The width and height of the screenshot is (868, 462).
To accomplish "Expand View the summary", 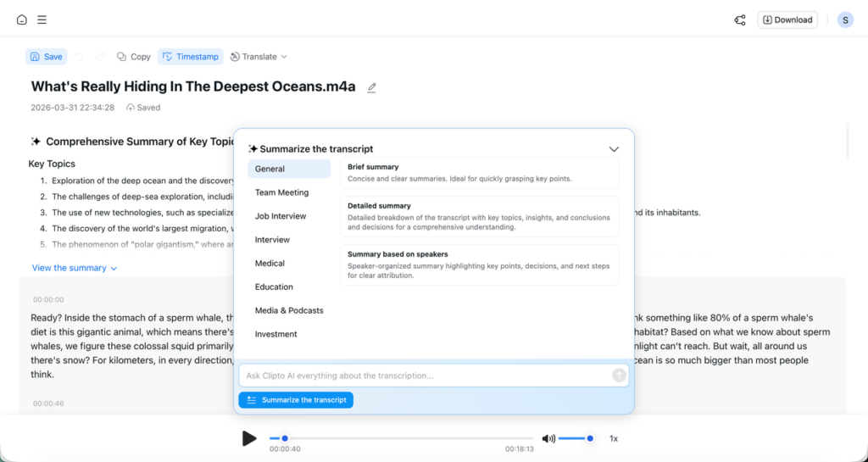I will pyautogui.click(x=74, y=268).
